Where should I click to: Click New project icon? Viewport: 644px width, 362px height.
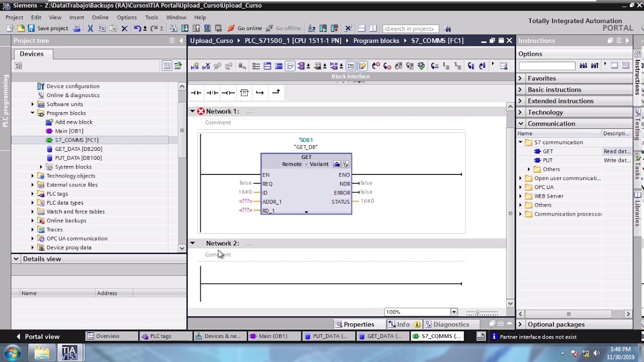[11, 28]
